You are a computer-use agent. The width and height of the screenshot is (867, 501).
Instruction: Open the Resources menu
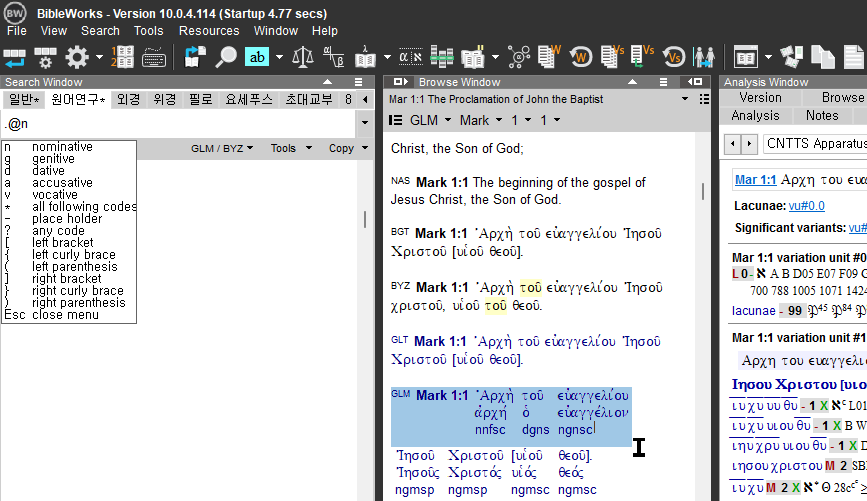(x=209, y=31)
